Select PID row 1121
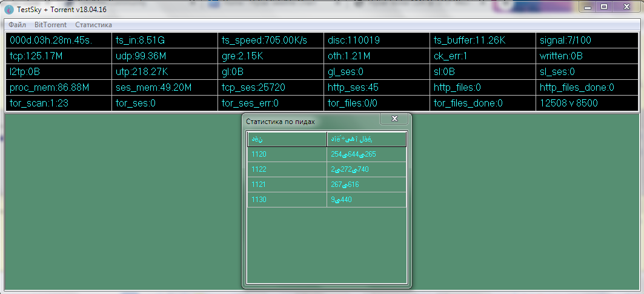This screenshot has width=644, height=294. pyautogui.click(x=327, y=185)
